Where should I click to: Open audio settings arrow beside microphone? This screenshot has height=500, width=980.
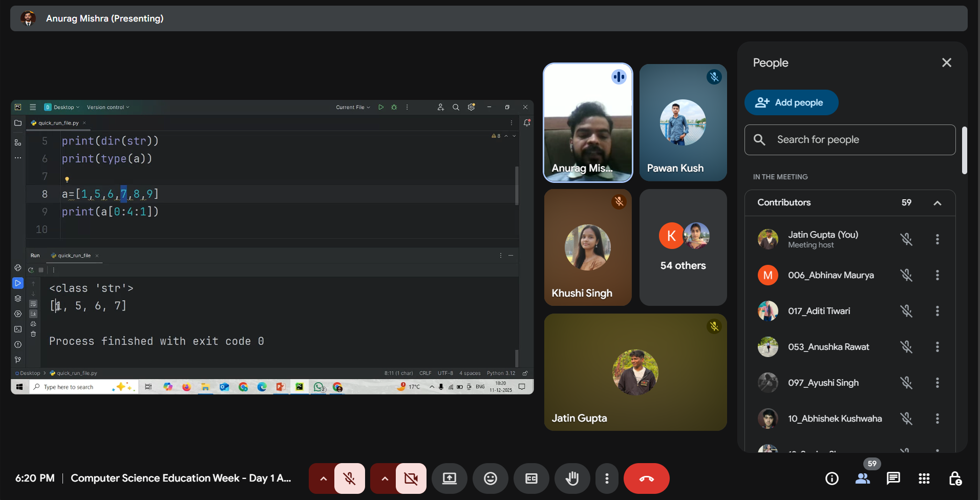click(x=323, y=478)
